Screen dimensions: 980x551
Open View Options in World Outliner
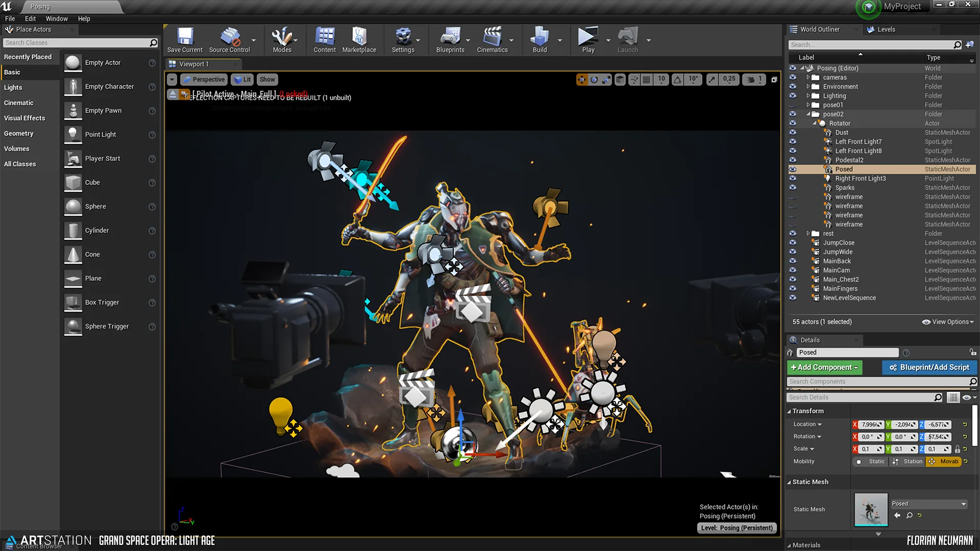coord(948,322)
